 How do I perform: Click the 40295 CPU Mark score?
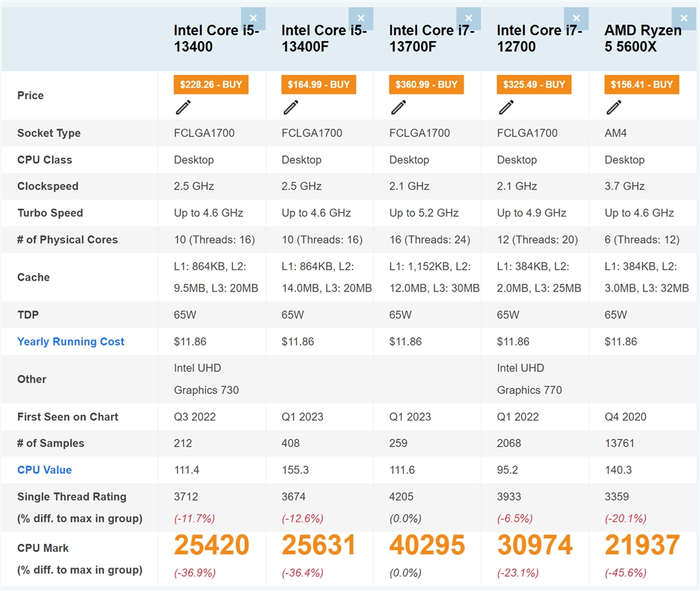427,546
